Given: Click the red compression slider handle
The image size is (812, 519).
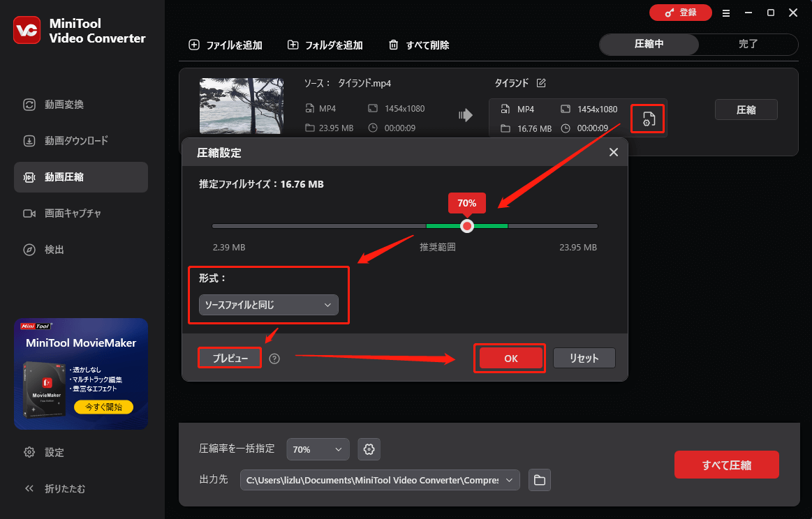Looking at the screenshot, I should pyautogui.click(x=467, y=226).
